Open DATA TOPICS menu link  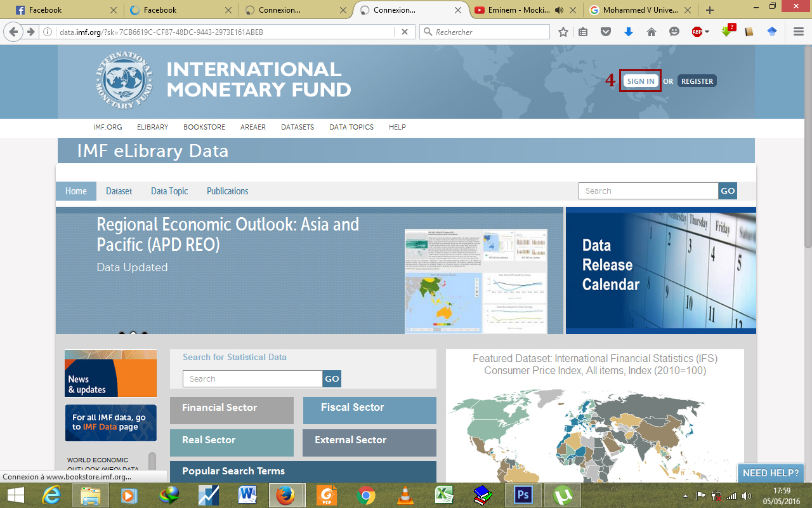pos(351,127)
